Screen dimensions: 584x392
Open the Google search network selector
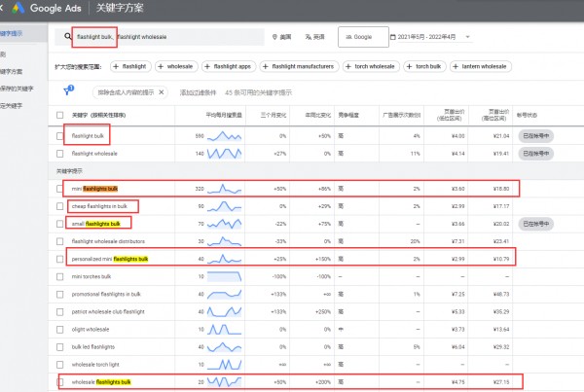363,37
